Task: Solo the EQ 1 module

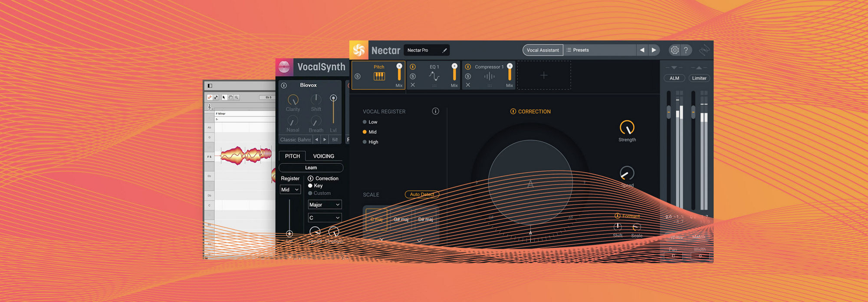Action: [x=413, y=76]
